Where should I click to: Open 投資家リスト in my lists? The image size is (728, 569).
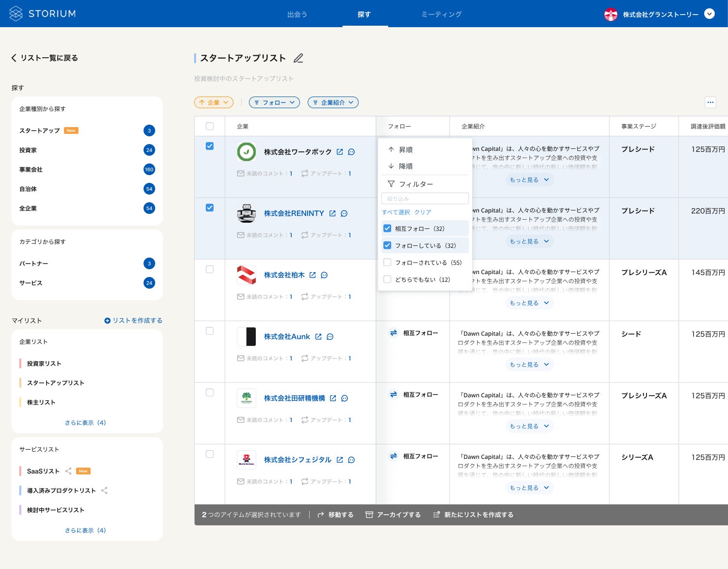coord(44,363)
